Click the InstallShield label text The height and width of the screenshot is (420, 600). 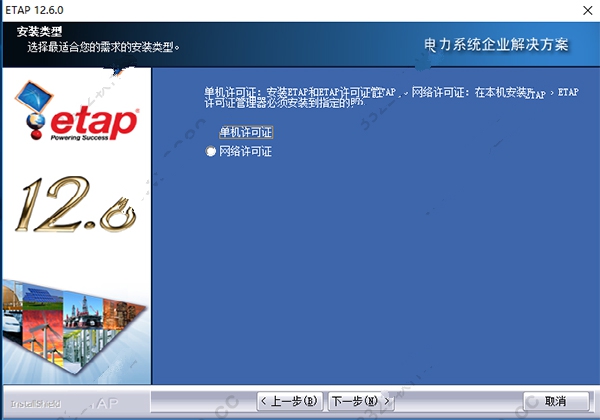pos(36,404)
